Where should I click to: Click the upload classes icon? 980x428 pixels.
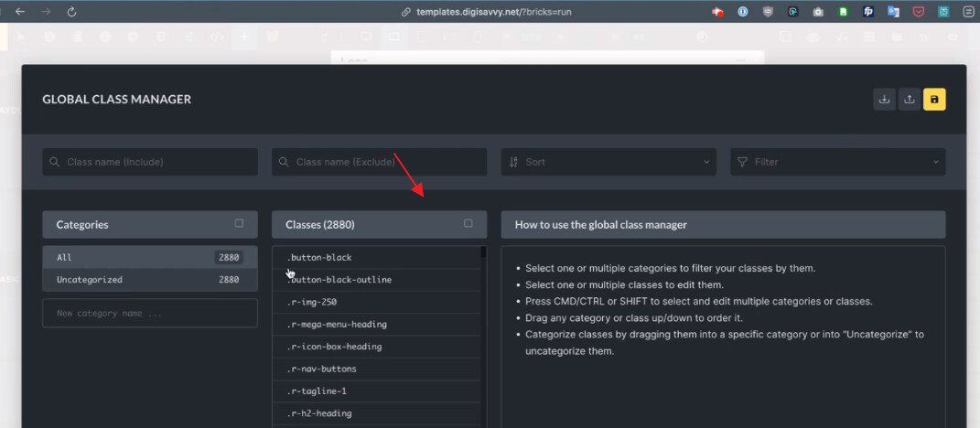(910, 100)
